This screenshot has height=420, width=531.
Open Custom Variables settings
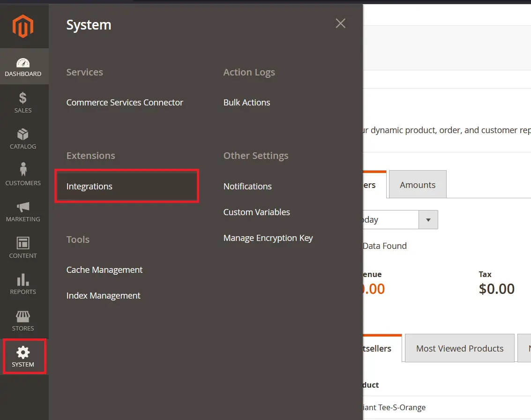coord(257,212)
